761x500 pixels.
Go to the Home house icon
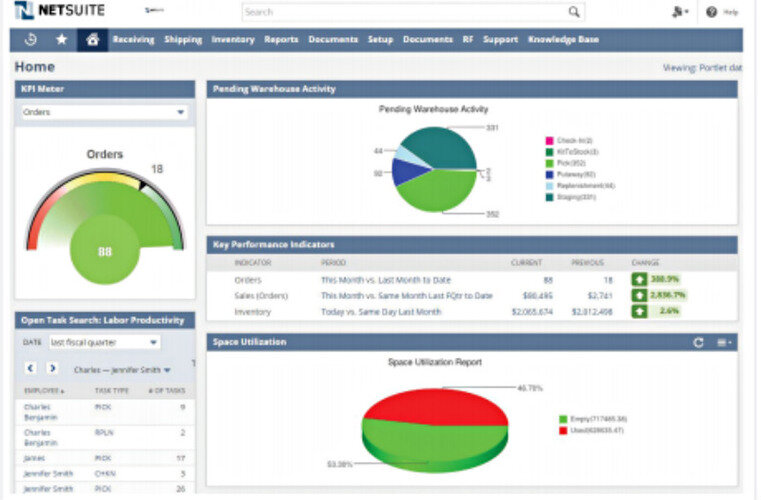93,40
